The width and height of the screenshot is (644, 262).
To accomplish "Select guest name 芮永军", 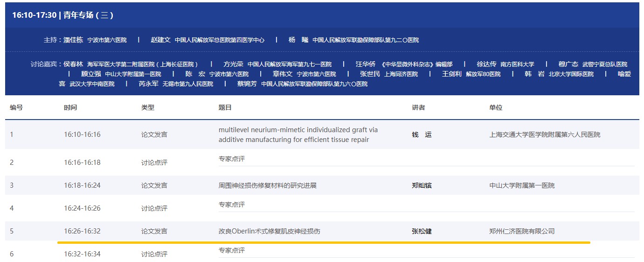I will 149,84.
